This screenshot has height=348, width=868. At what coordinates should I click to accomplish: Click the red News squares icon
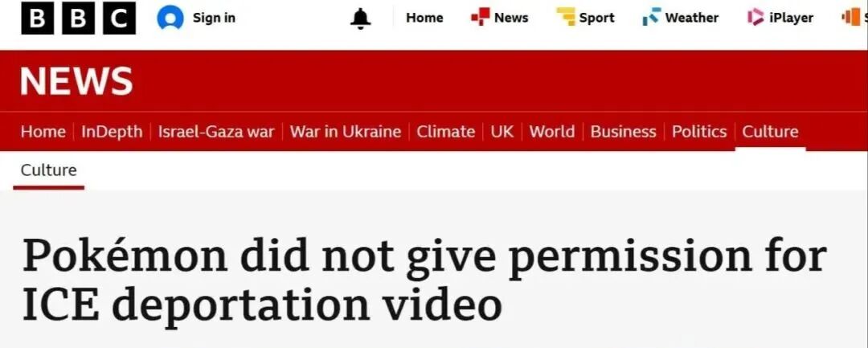(x=480, y=17)
